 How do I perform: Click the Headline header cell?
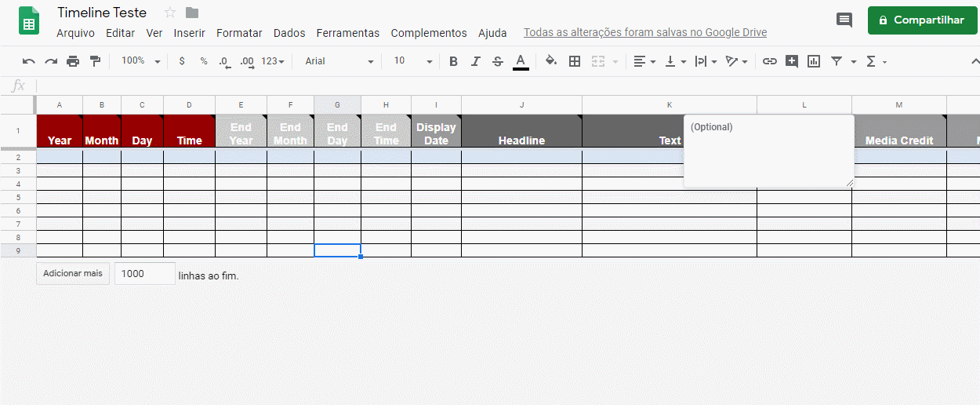(521, 131)
